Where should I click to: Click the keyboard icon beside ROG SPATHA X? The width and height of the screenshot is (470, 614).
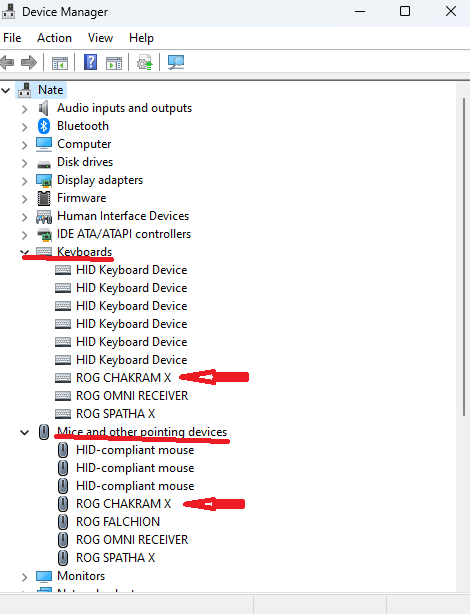click(x=63, y=414)
